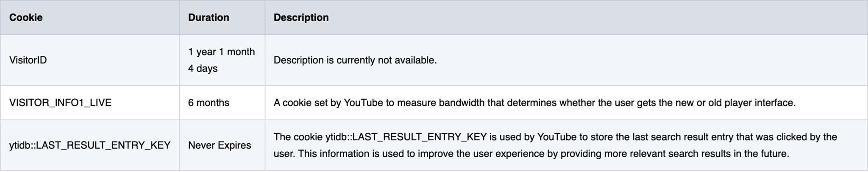Click the Description column header

(x=301, y=17)
